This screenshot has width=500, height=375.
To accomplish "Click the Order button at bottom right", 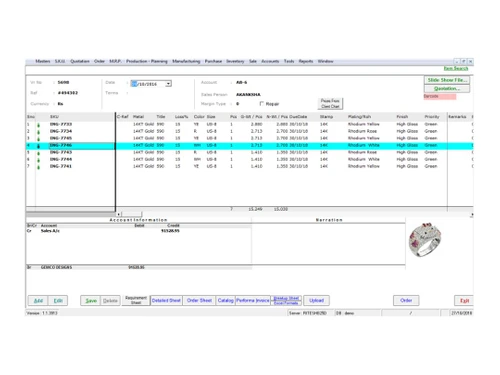I will (x=406, y=300).
